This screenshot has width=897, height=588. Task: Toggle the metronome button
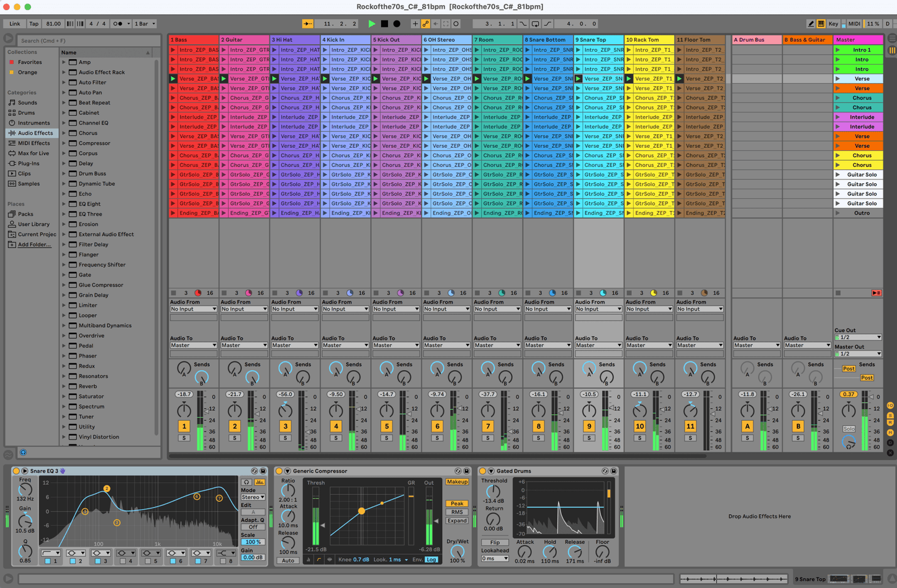tap(118, 24)
